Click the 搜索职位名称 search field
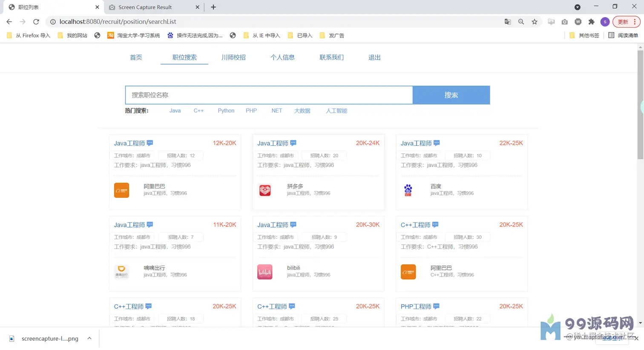644x350 pixels. tap(269, 95)
